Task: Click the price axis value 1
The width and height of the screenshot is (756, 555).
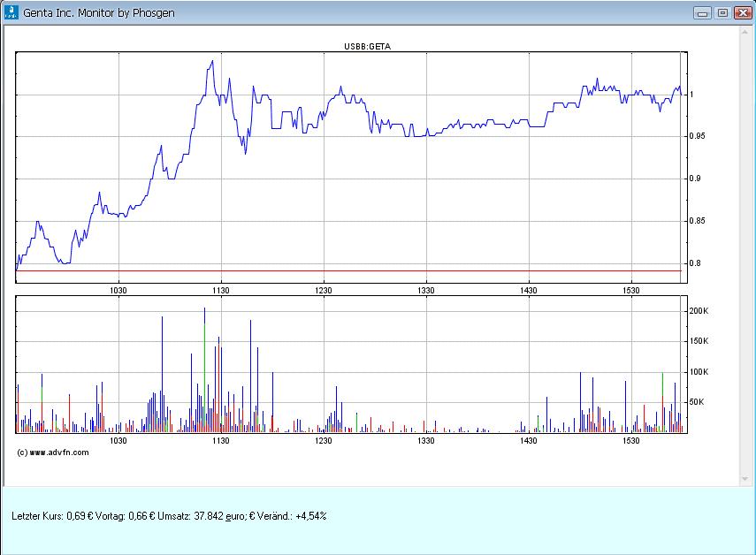Action: click(x=691, y=95)
